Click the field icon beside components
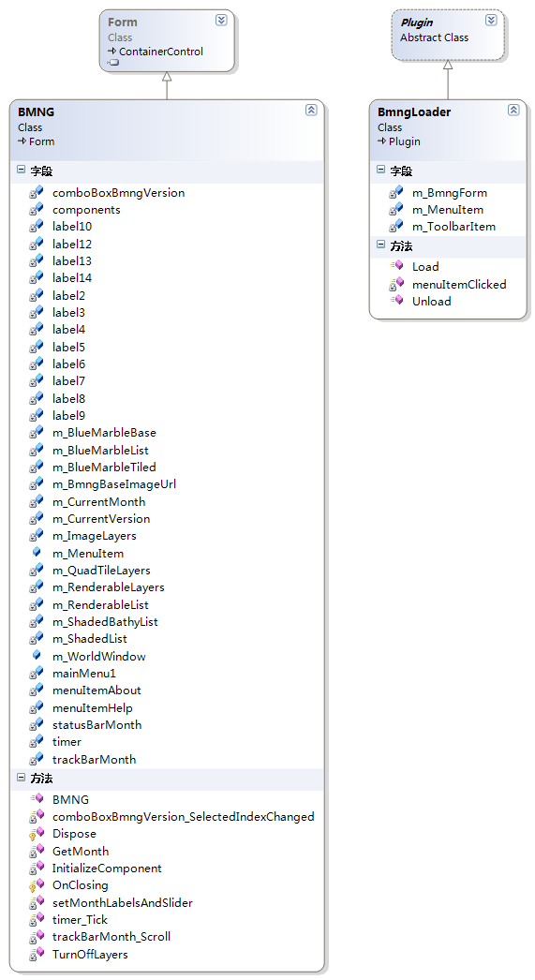 pos(37,209)
